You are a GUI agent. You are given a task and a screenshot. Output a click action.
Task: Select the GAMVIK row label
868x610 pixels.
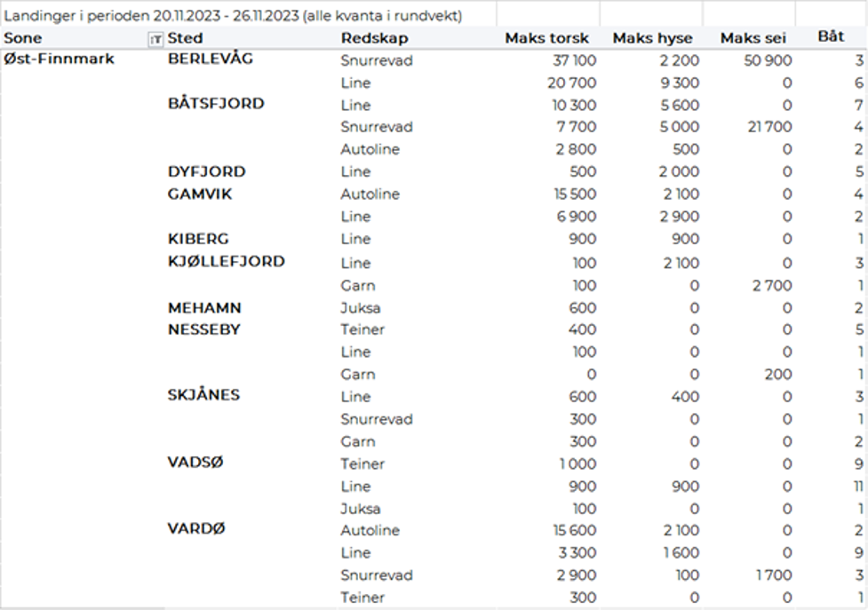coord(200,194)
